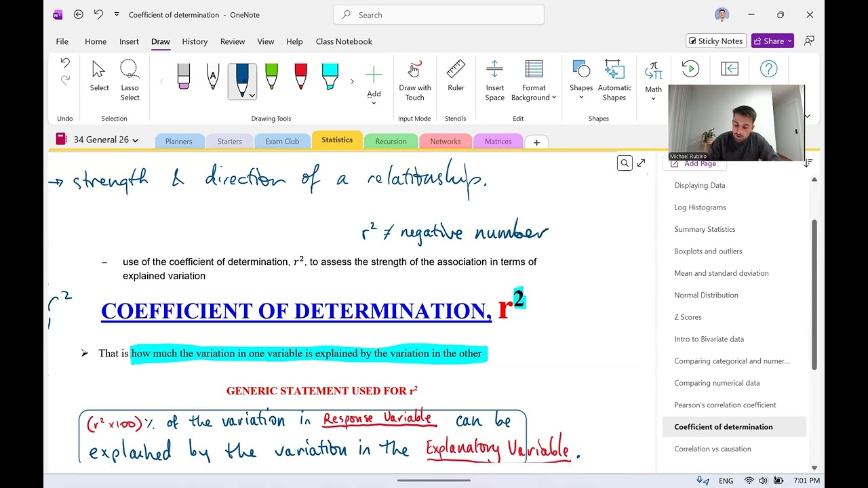This screenshot has width=868, height=488.
Task: Click the page search magnifier icon
Action: (x=625, y=163)
